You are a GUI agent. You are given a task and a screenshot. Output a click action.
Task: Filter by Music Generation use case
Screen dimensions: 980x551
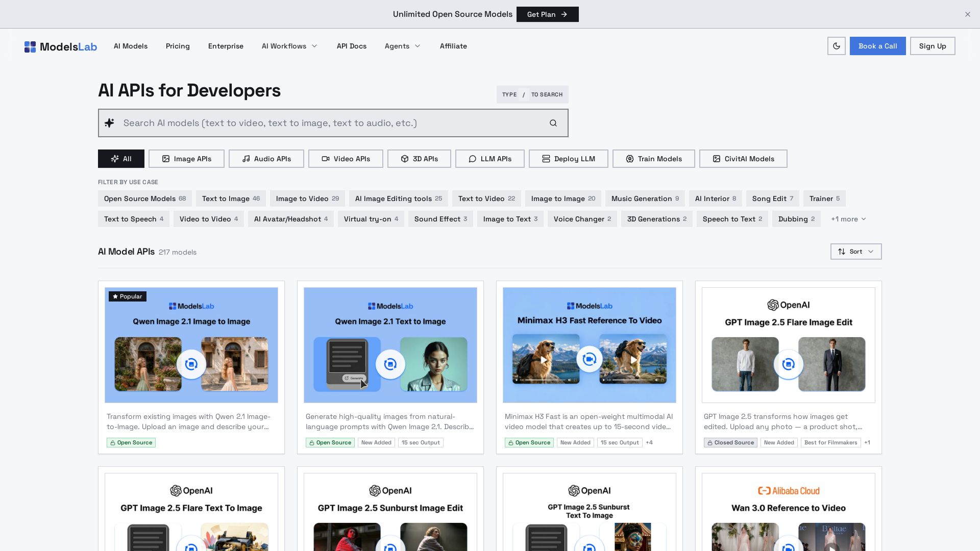[645, 198]
